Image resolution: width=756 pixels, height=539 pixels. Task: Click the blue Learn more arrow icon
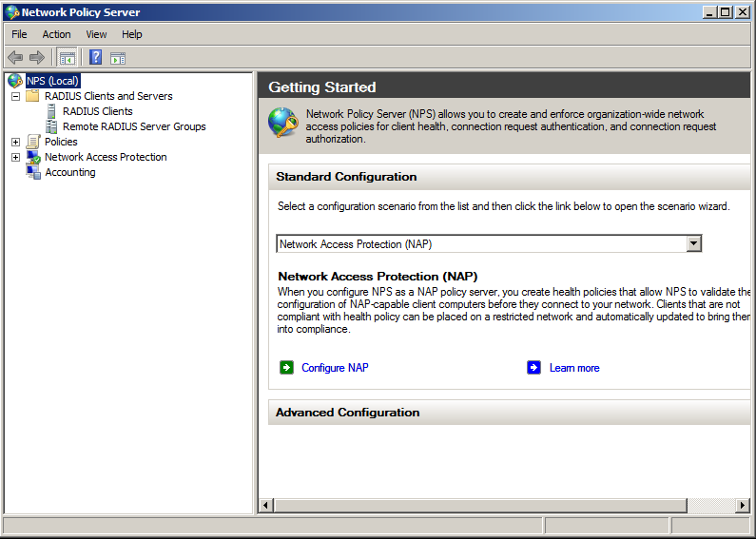[x=534, y=368]
